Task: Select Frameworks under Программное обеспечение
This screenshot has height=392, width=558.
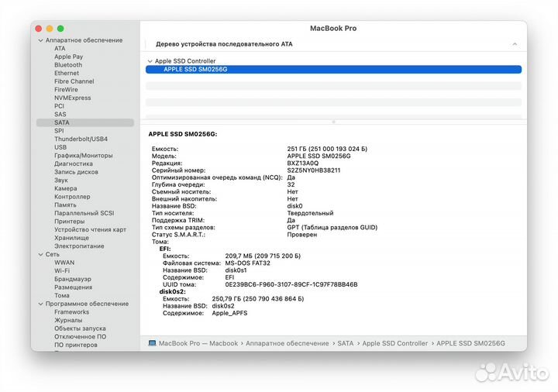Action: coord(71,312)
